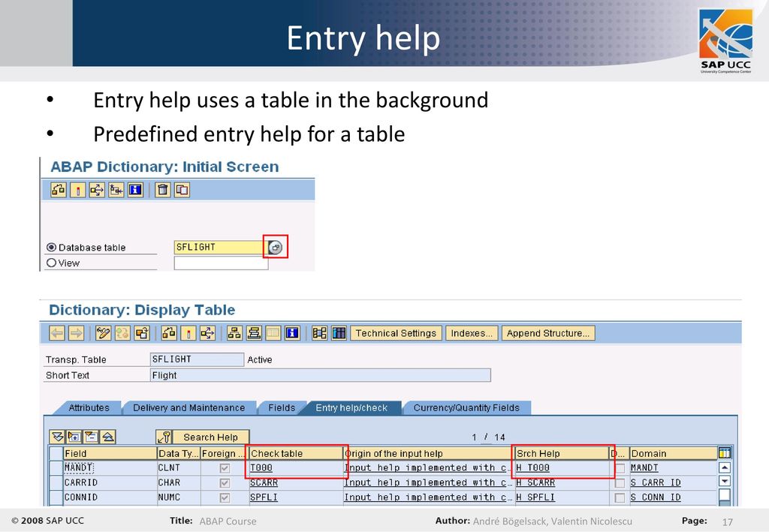Screen dimensions: 769x532
Task: Click the blue info icon in Initial Screen toolbar
Action: tap(135, 190)
